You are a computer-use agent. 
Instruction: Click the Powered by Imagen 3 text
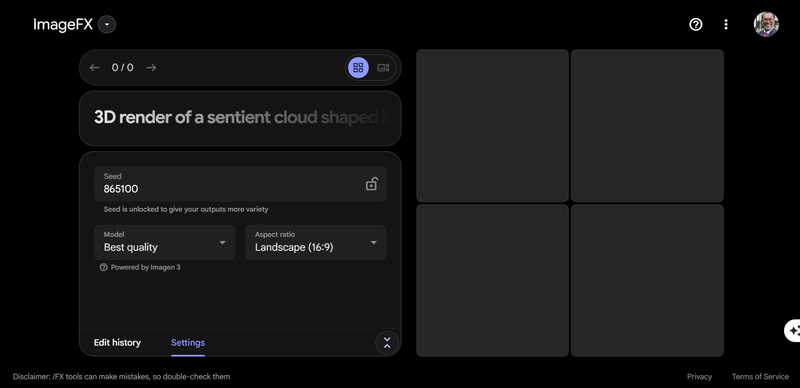145,267
